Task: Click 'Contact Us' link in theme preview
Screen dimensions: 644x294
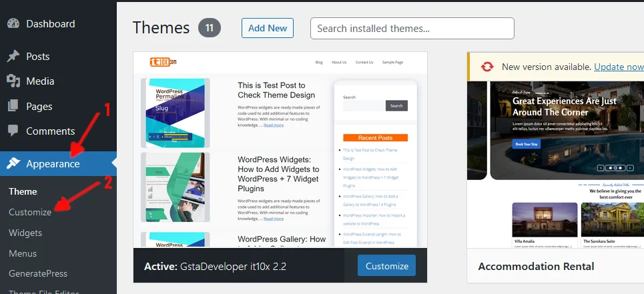Action: point(364,62)
